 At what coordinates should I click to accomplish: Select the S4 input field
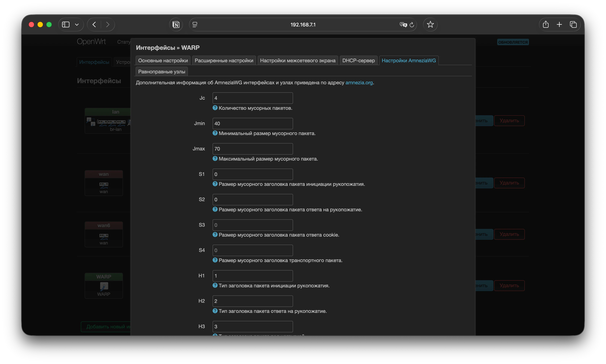[252, 250]
